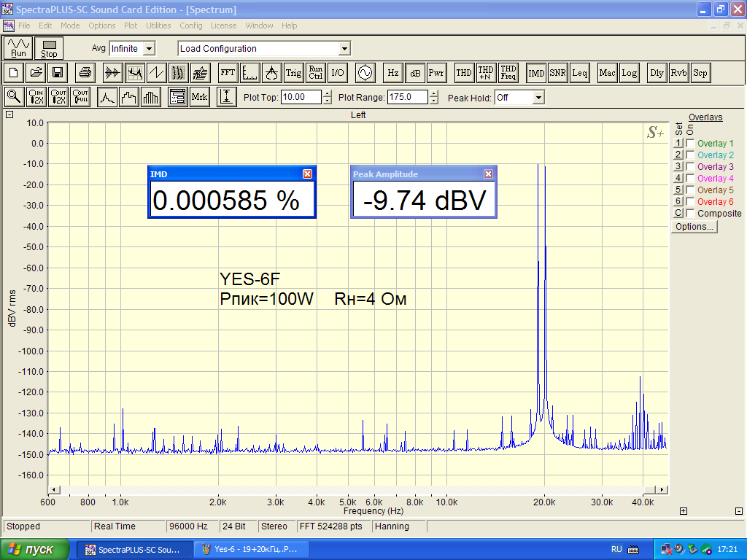This screenshot has height=560, width=747.
Task: Click the auto-scale vertical range icon
Action: coord(227,97)
